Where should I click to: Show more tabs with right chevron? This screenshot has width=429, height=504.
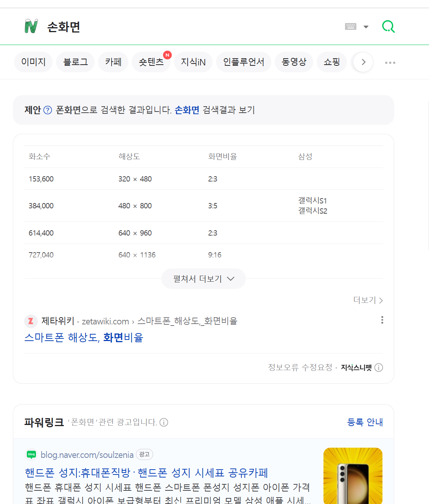[363, 62]
